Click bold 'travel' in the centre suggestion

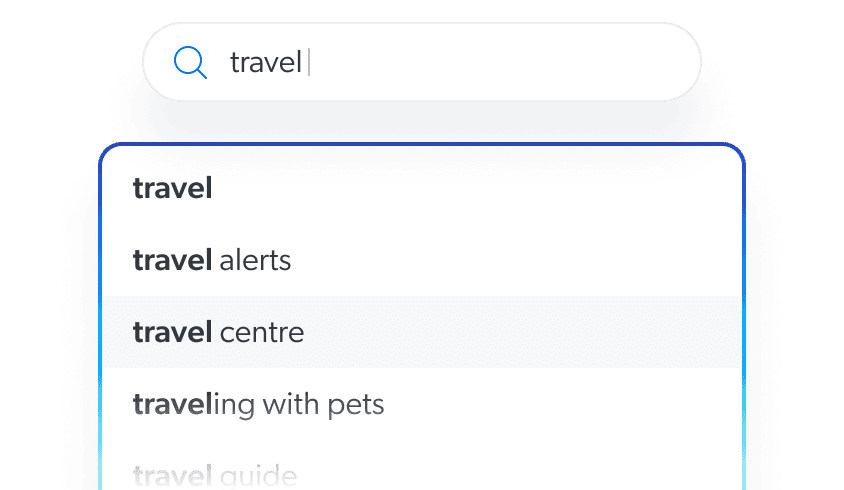[172, 332]
